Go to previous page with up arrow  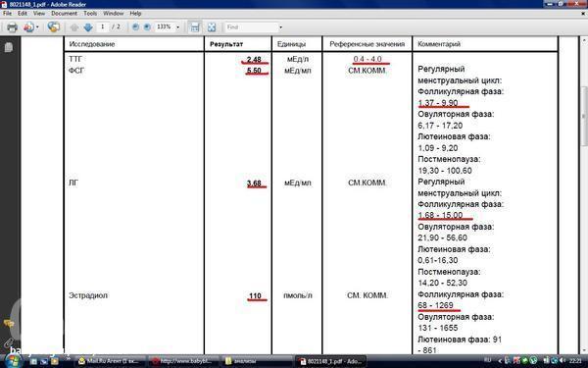click(74, 27)
